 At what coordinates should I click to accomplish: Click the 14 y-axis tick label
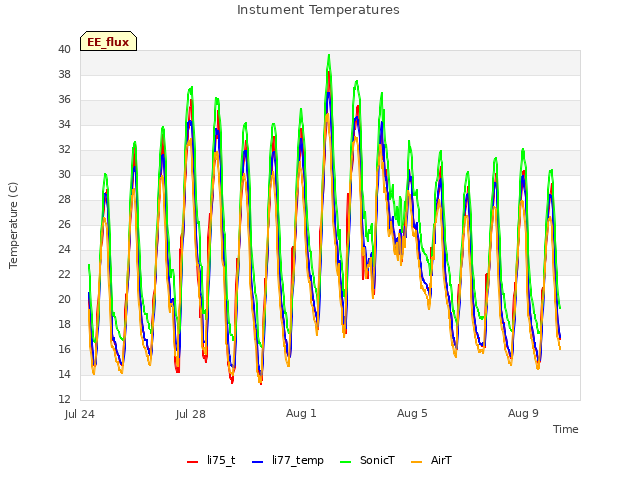coord(64,375)
